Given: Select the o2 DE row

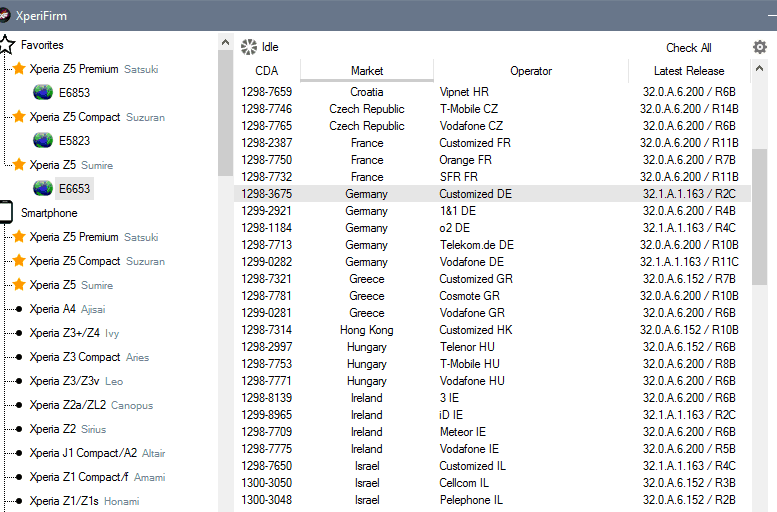Looking at the screenshot, I should 492,228.
